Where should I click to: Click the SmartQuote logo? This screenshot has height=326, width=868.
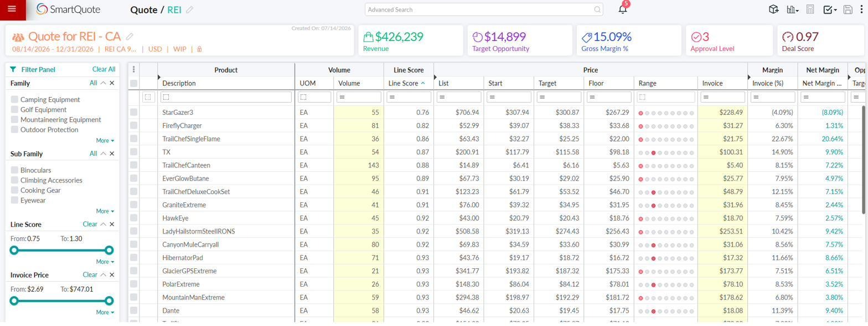[x=68, y=9]
